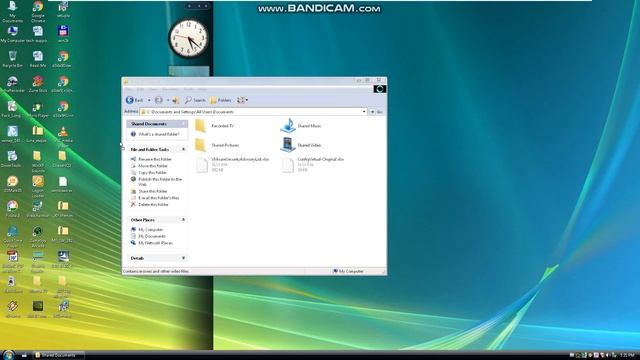Open the Recorded TV folder
This screenshot has height=360, width=640.
(x=214, y=126)
